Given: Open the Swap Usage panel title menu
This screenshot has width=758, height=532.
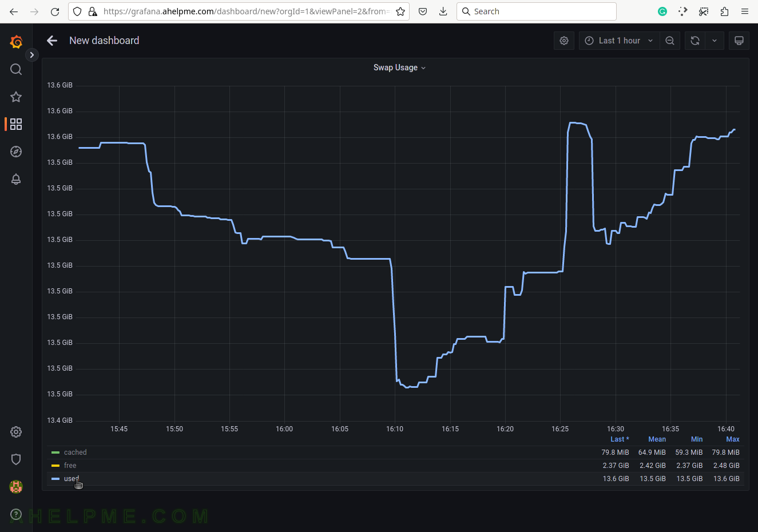Looking at the screenshot, I should (x=399, y=68).
